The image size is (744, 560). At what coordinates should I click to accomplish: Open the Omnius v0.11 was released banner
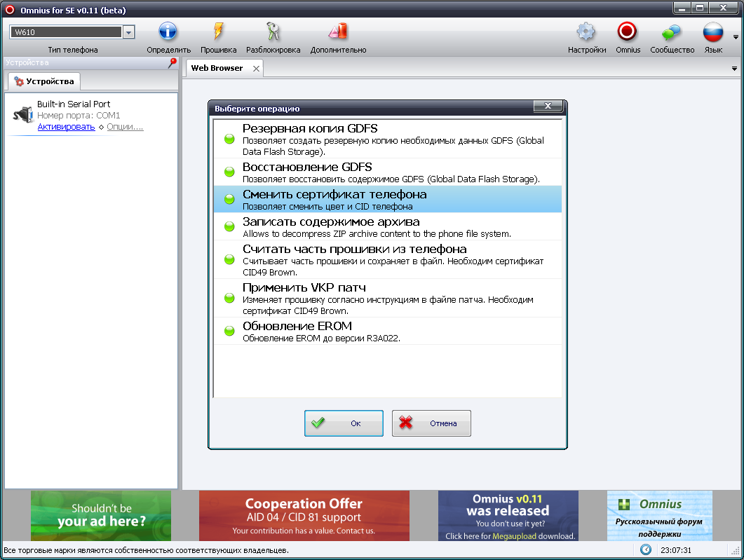point(508,515)
